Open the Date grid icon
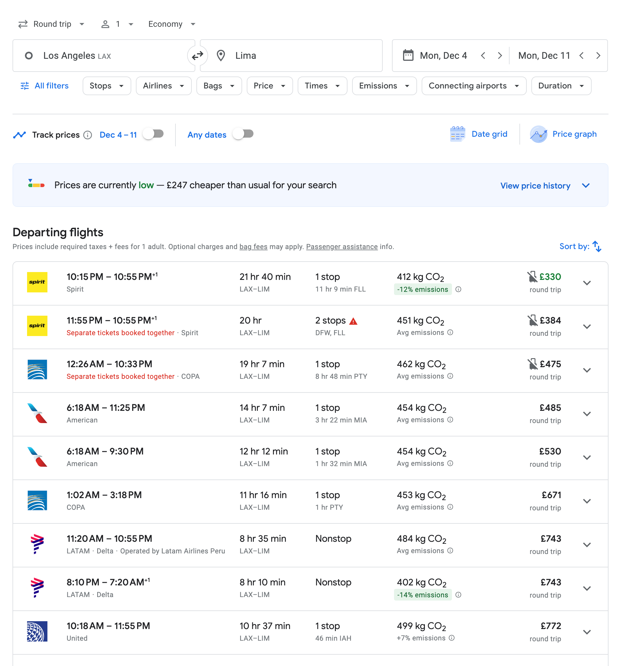This screenshot has width=644, height=666. (x=457, y=134)
